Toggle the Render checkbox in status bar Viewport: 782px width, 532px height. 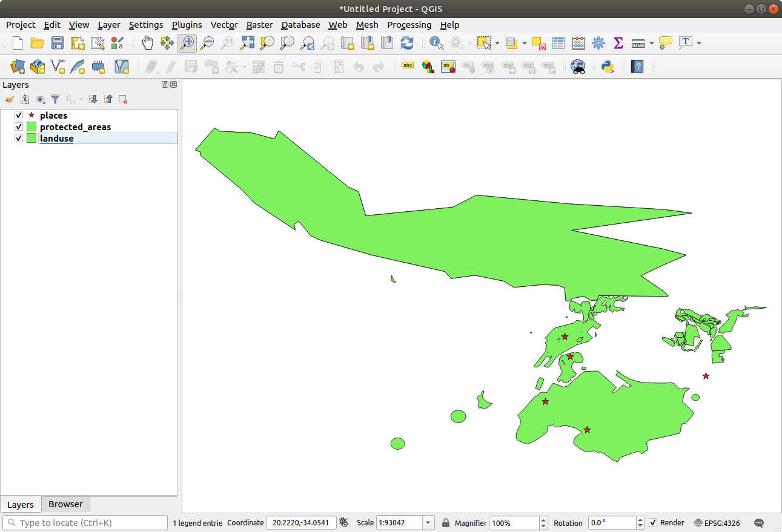(652, 523)
